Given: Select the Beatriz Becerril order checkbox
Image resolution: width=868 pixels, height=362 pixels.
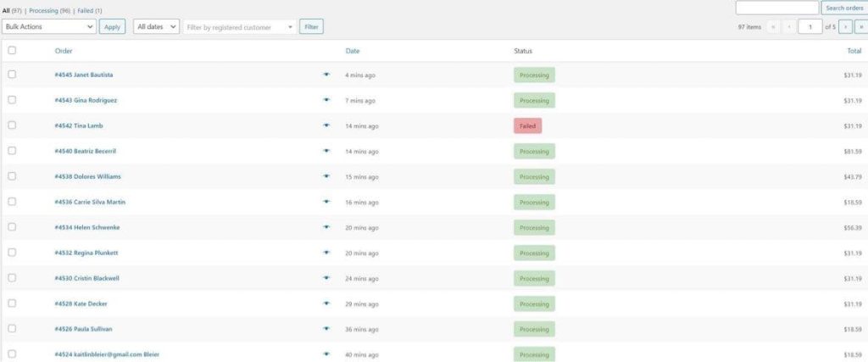Looking at the screenshot, I should [x=12, y=151].
